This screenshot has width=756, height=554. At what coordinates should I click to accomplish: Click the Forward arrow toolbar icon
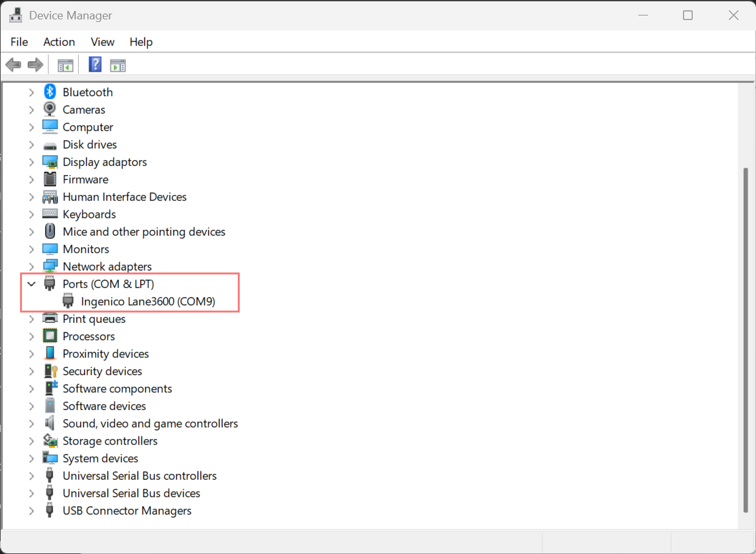(36, 65)
